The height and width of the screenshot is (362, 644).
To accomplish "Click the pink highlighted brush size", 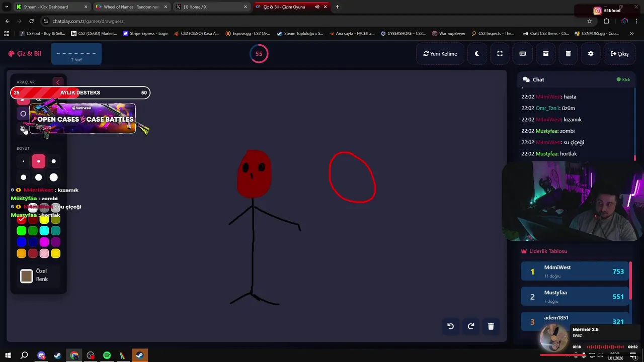I will pos(38,161).
